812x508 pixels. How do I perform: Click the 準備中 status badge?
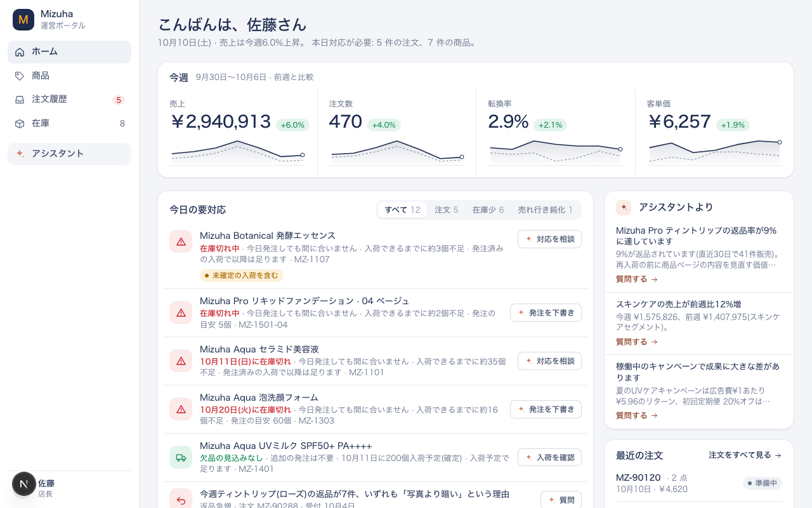pyautogui.click(x=763, y=483)
